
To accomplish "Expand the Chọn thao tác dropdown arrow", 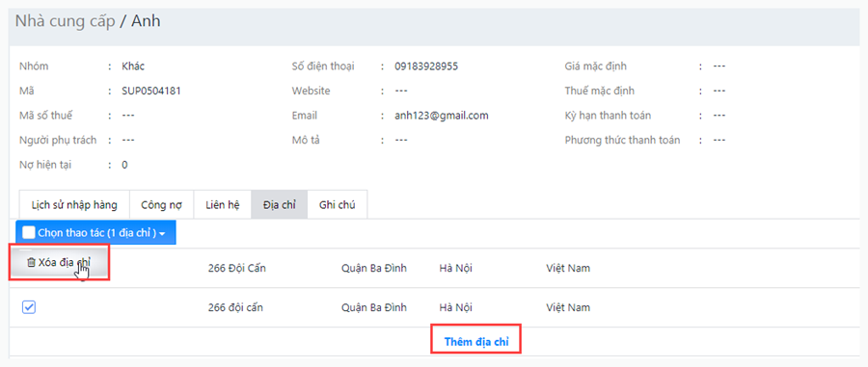I will tap(162, 234).
